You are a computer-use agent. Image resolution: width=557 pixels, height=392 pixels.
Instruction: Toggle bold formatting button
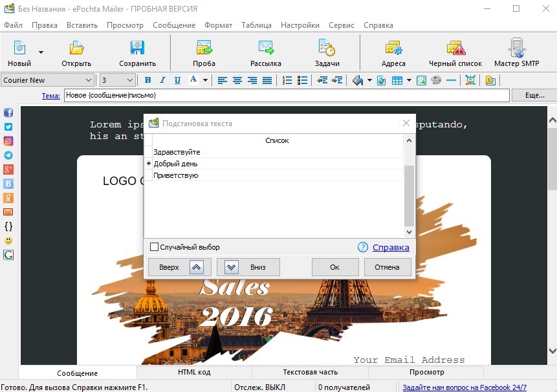(x=147, y=80)
